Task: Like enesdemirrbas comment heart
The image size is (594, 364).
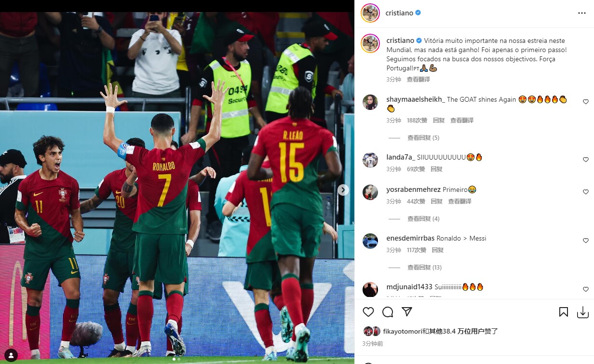Action: [586, 241]
